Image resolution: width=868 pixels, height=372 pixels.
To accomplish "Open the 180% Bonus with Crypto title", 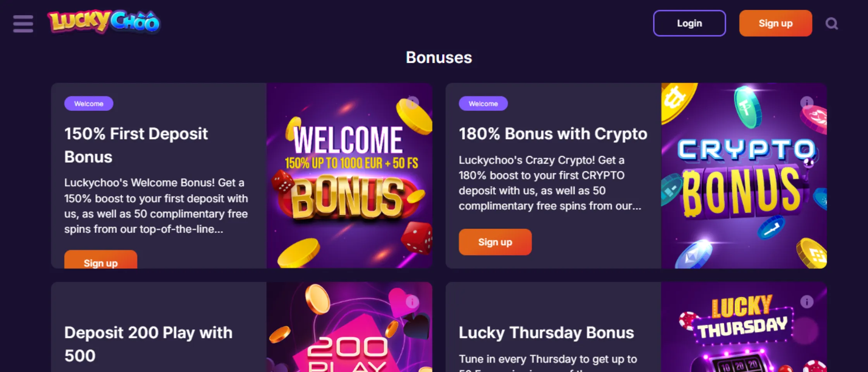I will coord(553,134).
